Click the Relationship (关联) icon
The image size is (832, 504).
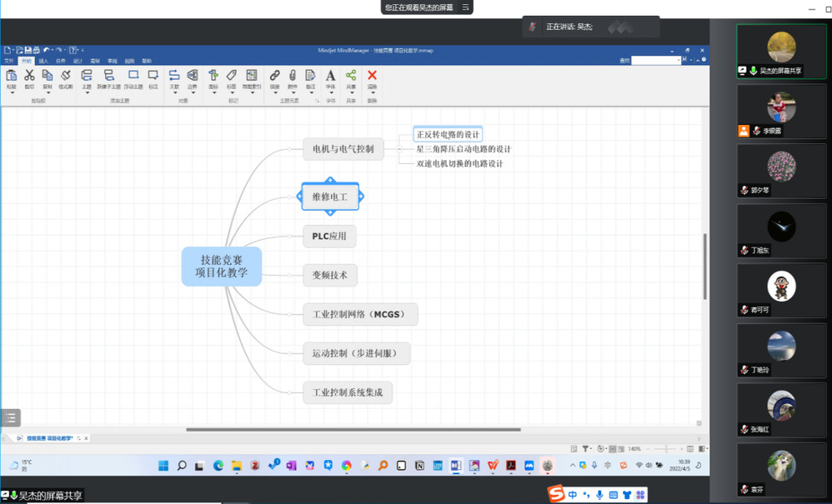click(x=174, y=76)
